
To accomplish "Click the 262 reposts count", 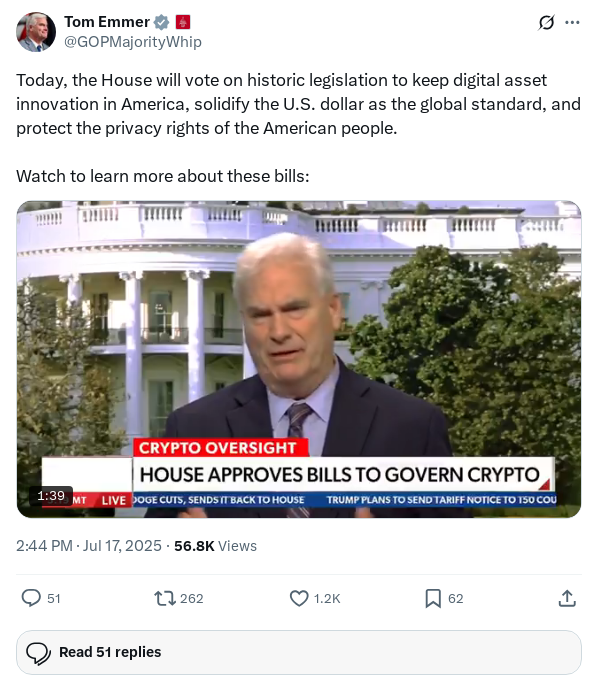I will 192,598.
